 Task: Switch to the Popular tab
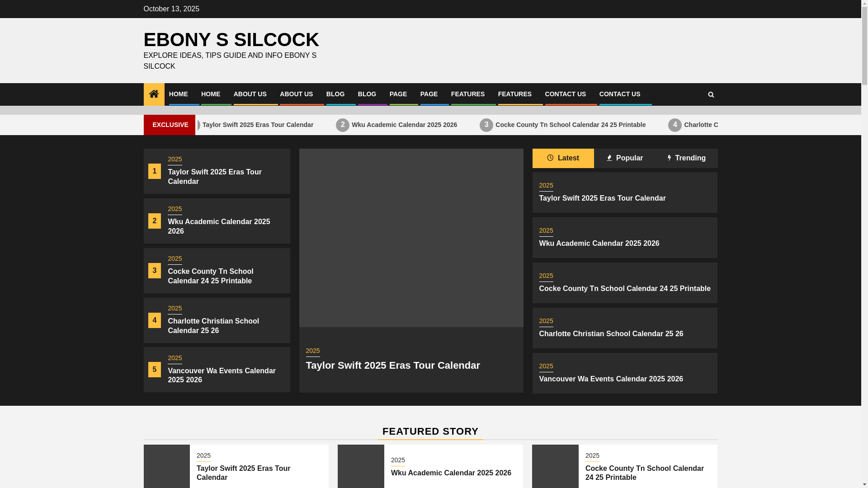click(625, 158)
